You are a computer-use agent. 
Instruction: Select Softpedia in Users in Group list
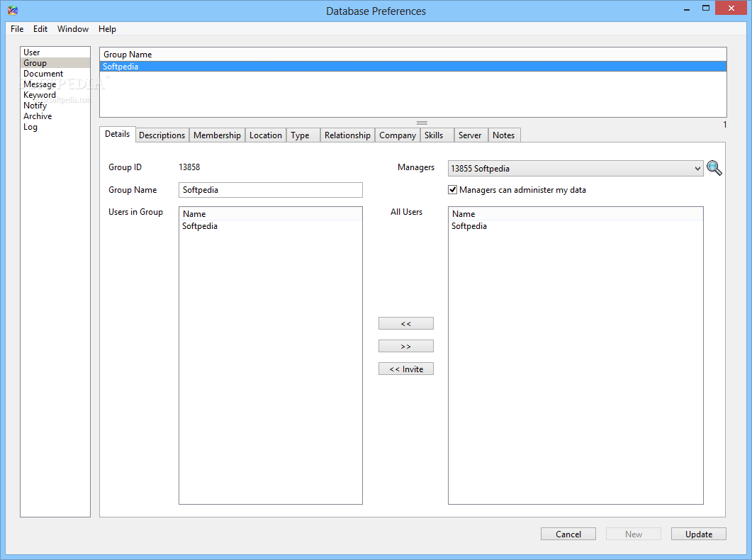(271, 226)
